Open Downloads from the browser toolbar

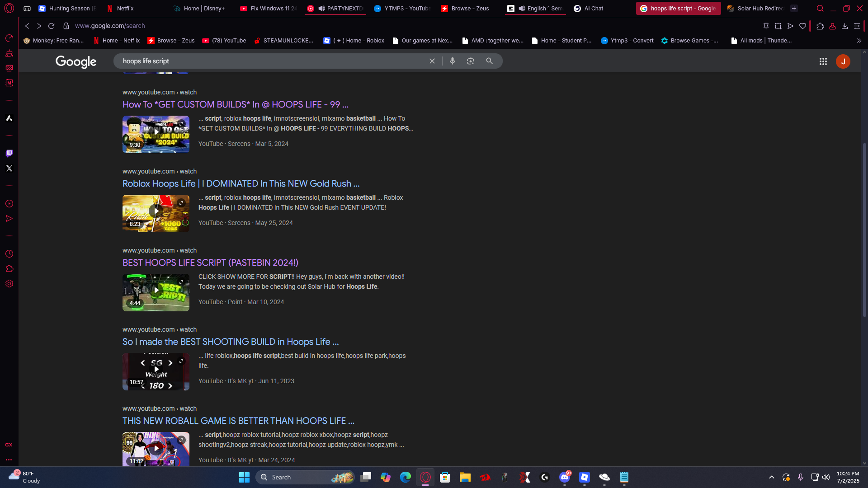tap(844, 26)
